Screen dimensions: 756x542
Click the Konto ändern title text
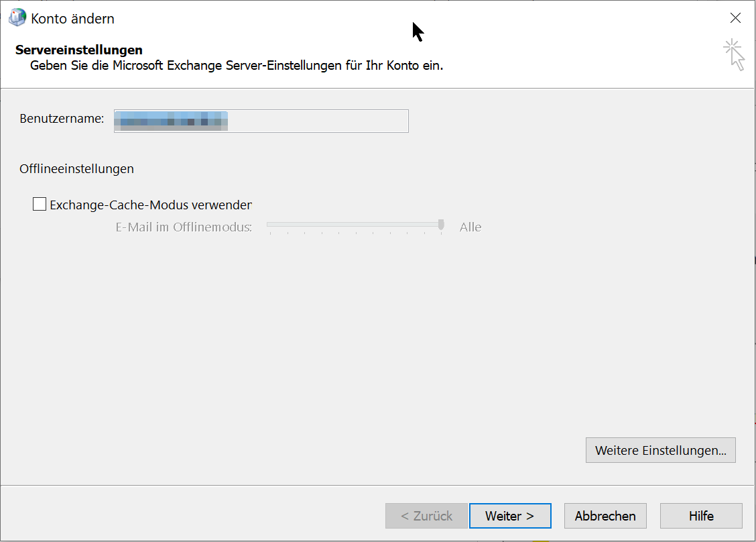[72, 19]
